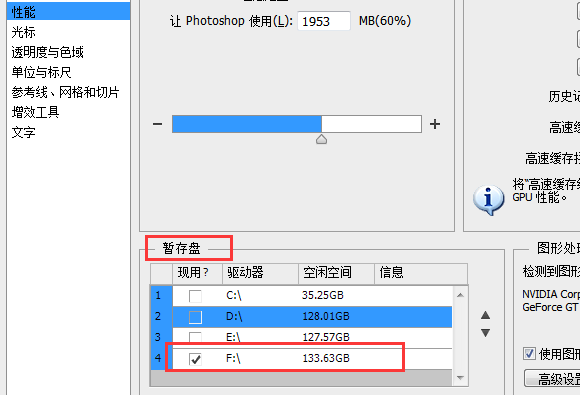Screen dimensions: 580x395
Task: Move selected scratch disk up with arrow
Action: coord(485,315)
